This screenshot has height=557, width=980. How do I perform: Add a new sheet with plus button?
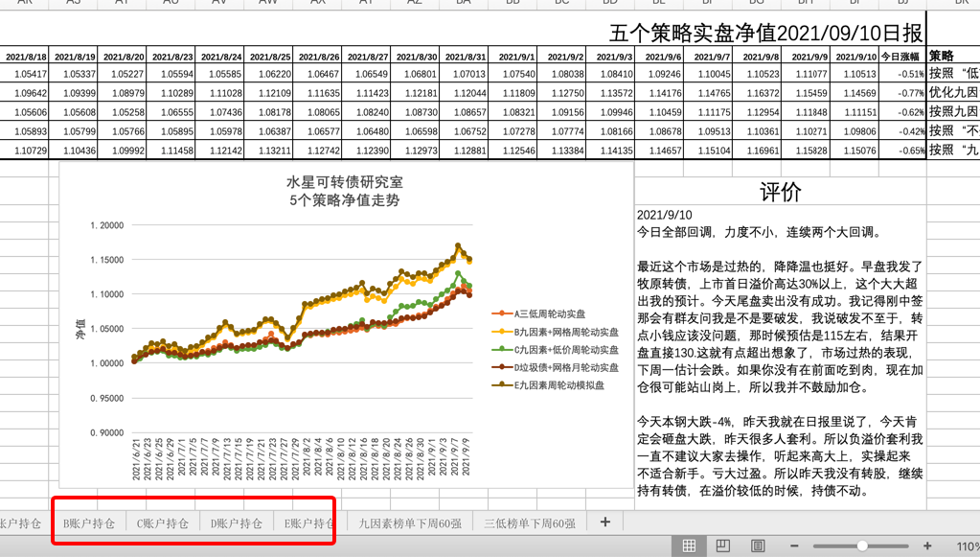605,522
